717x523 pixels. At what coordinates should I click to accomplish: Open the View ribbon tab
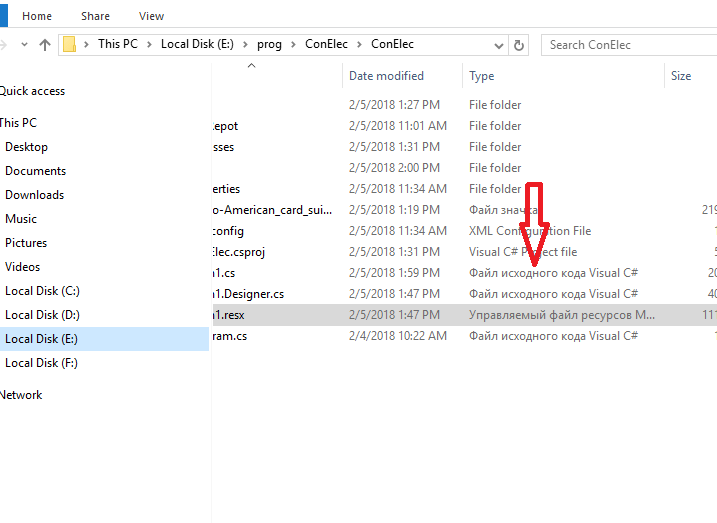[x=151, y=16]
